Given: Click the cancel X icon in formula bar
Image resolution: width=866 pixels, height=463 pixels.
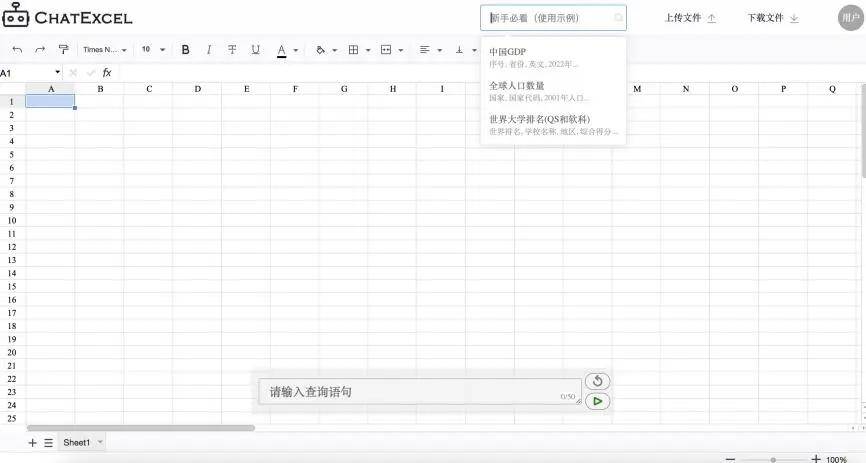Looking at the screenshot, I should point(73,72).
